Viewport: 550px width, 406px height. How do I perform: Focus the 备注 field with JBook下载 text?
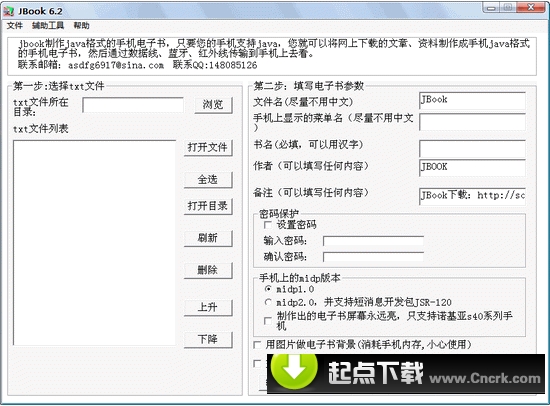point(472,196)
